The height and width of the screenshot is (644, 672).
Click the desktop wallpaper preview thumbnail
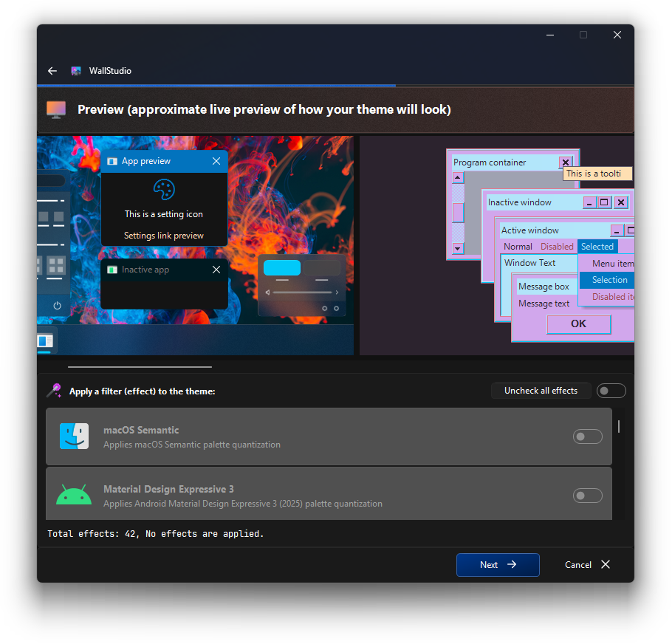(196, 245)
